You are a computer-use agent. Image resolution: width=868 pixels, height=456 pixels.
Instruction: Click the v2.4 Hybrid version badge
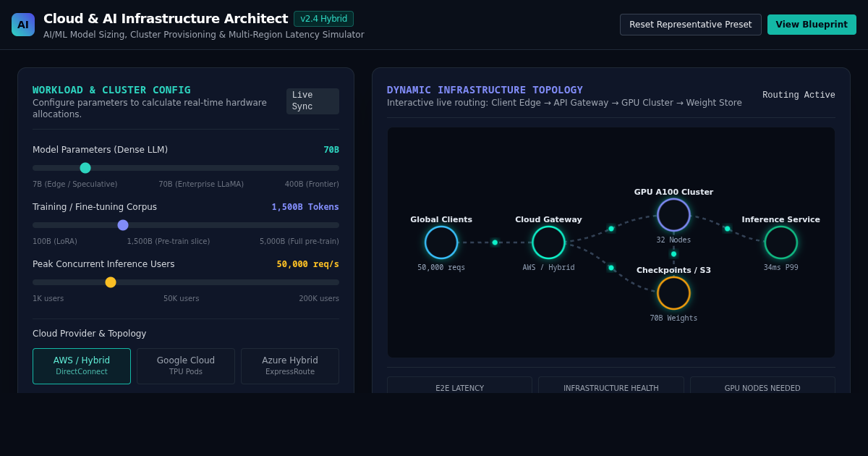click(x=323, y=19)
